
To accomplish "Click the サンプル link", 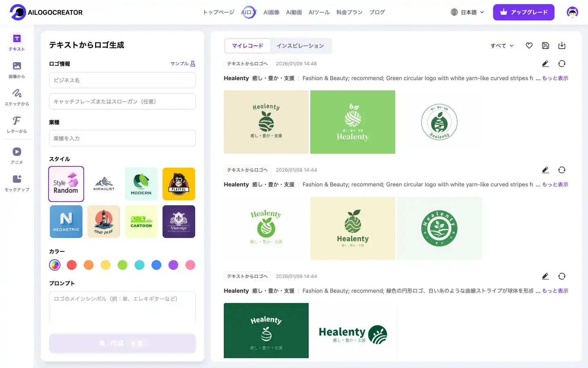I will pyautogui.click(x=183, y=64).
